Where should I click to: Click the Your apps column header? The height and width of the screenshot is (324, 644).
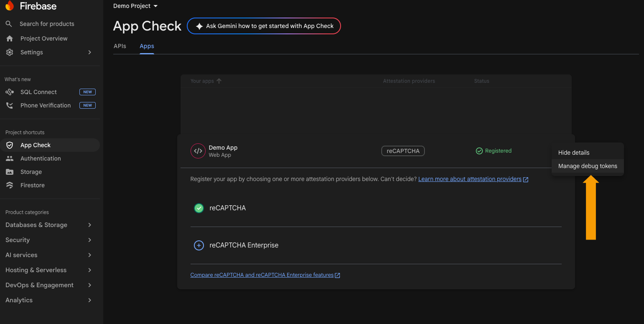pyautogui.click(x=202, y=81)
